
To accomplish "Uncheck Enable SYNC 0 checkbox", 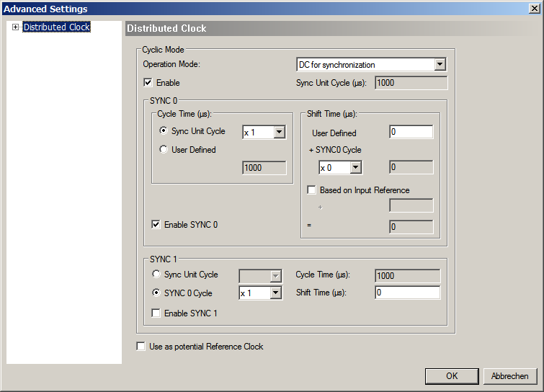I will 156,225.
